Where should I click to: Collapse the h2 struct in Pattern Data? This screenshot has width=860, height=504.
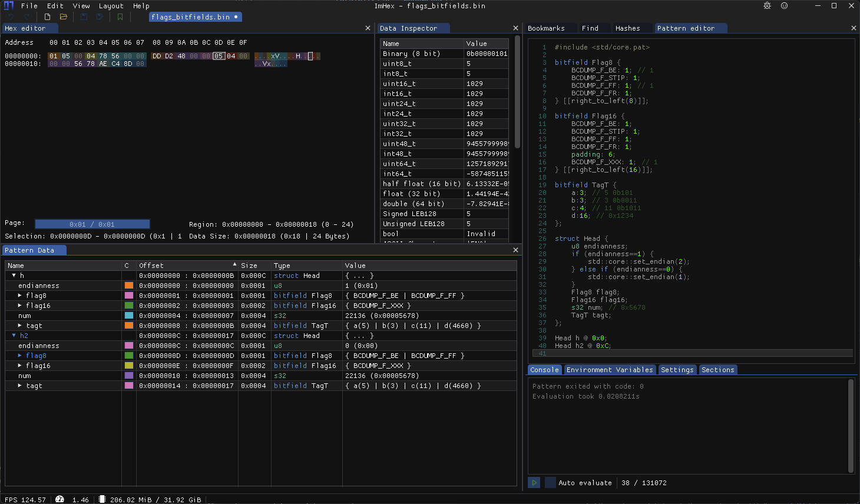[13, 336]
